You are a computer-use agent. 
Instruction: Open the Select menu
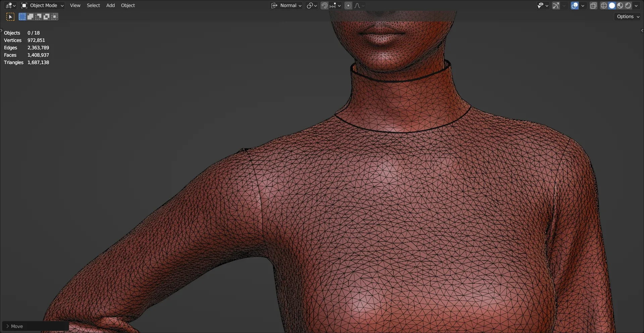pyautogui.click(x=93, y=5)
